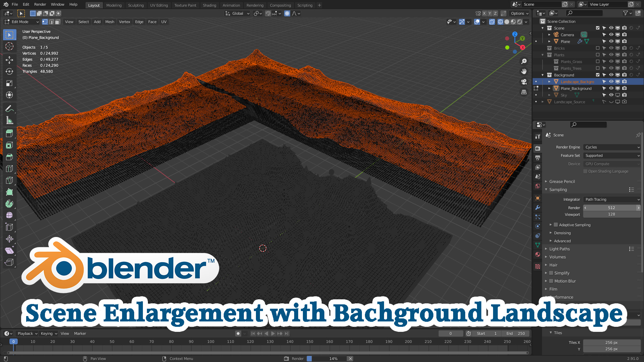Click the render progress bar at 14%
The height and width of the screenshot is (362, 644).
pos(327,359)
